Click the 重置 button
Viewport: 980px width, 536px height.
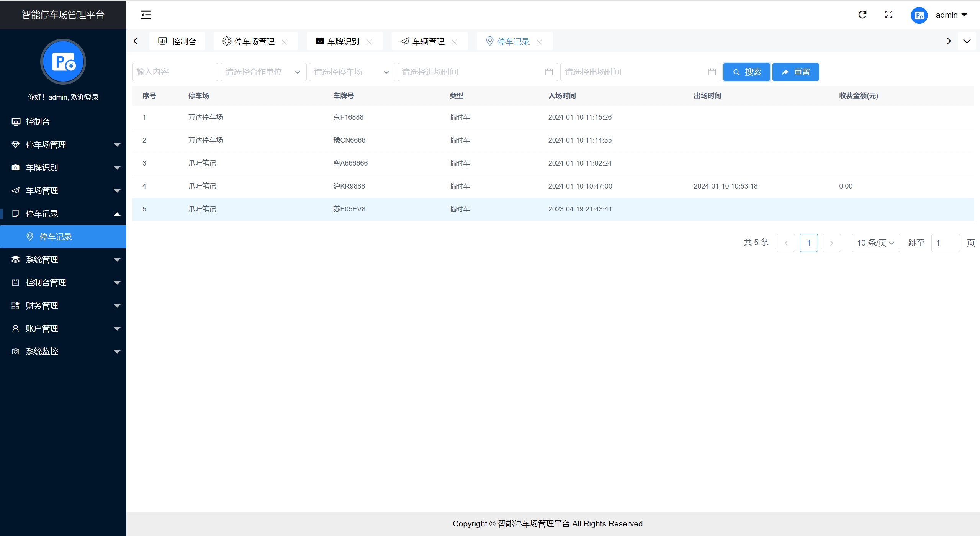click(x=795, y=72)
